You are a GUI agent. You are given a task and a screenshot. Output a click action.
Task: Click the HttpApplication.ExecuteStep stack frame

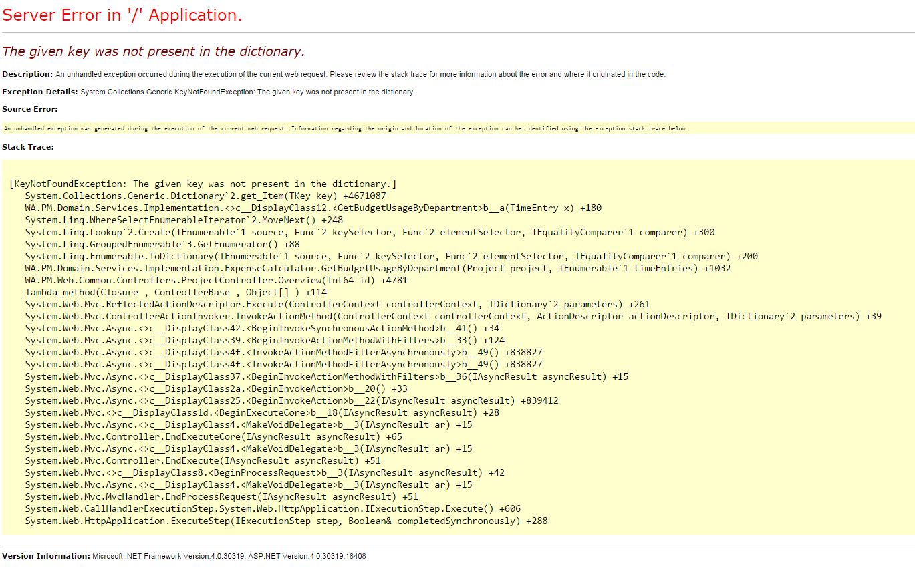point(286,521)
